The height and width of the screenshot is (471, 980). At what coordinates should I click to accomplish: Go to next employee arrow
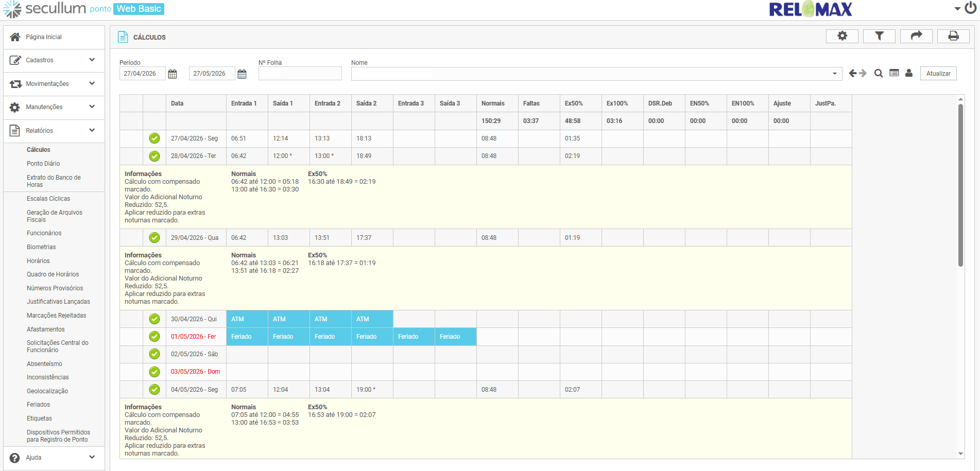[863, 74]
